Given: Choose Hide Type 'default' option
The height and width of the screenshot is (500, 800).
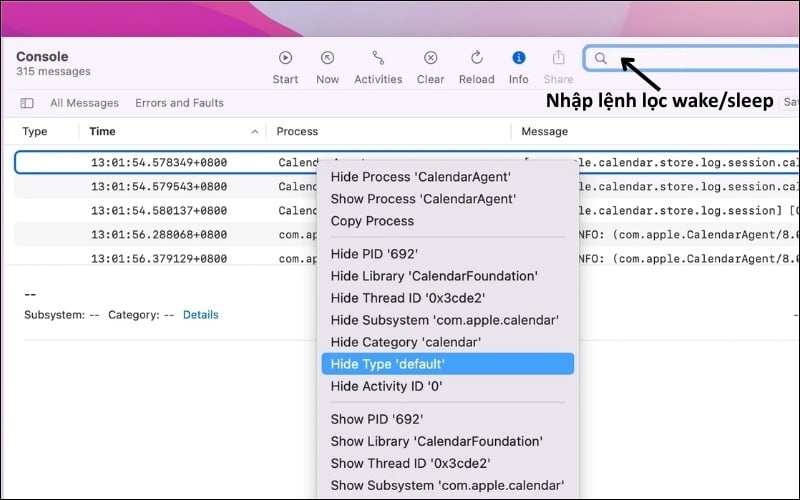Looking at the screenshot, I should pyautogui.click(x=387, y=364).
